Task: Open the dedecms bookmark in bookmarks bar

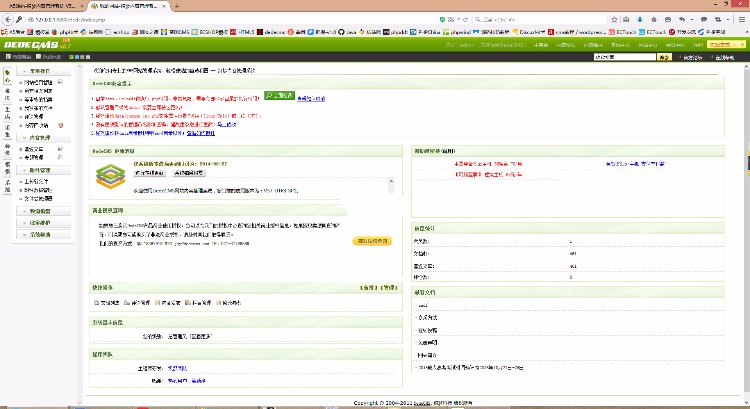Action: pos(271,32)
